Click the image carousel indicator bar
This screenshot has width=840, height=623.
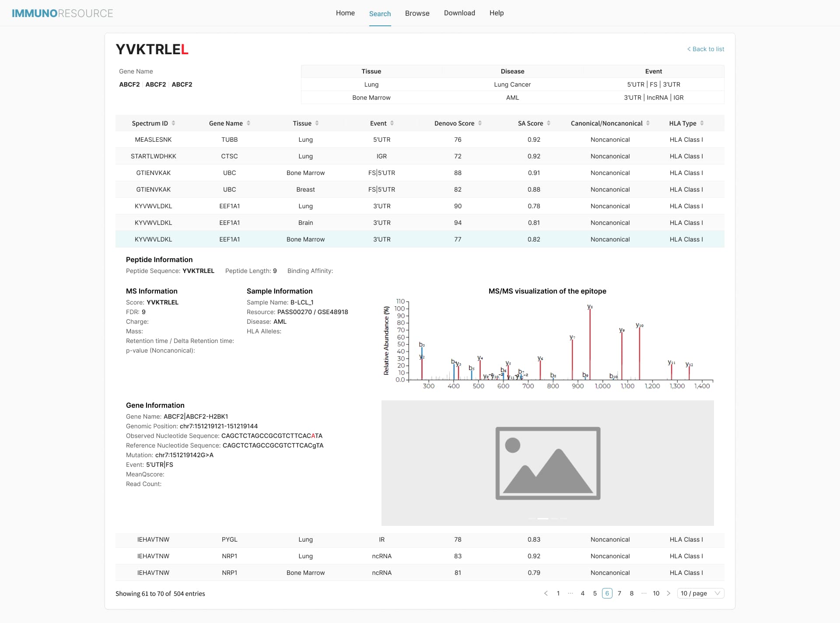point(543,518)
